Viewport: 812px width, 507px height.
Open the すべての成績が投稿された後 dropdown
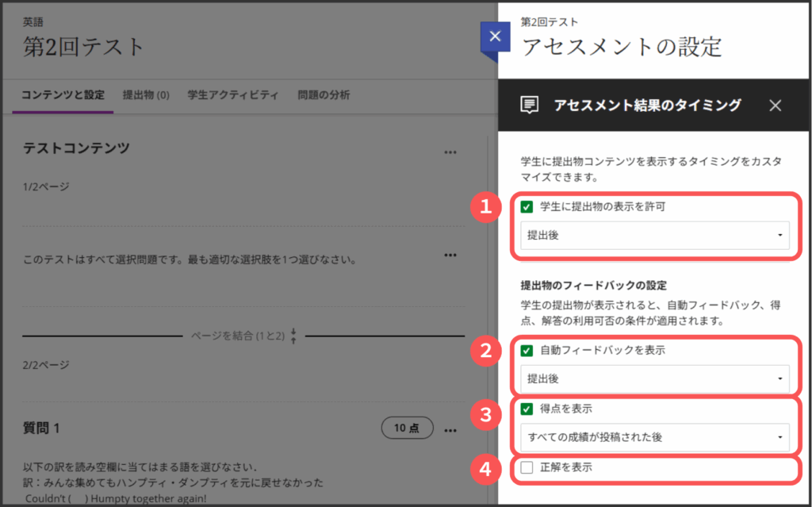(654, 437)
